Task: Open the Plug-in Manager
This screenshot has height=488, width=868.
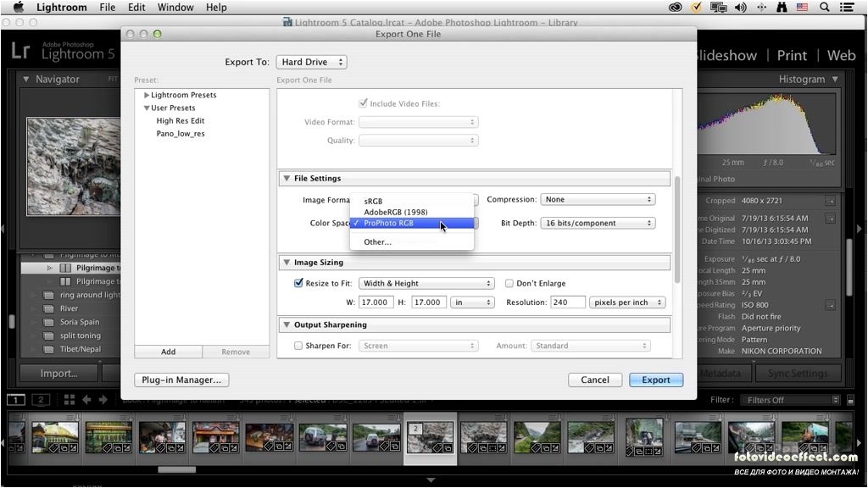Action: (181, 380)
